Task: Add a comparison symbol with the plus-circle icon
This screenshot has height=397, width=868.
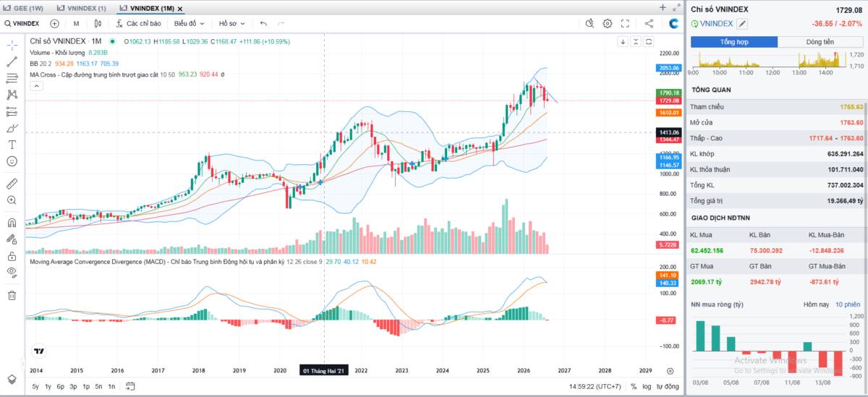Action: pyautogui.click(x=54, y=23)
